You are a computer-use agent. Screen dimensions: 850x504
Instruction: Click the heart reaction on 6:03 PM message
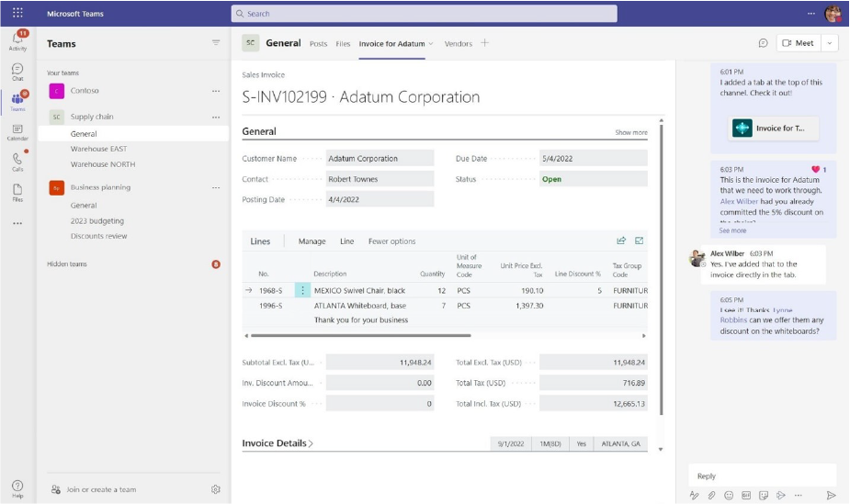pyautogui.click(x=815, y=170)
